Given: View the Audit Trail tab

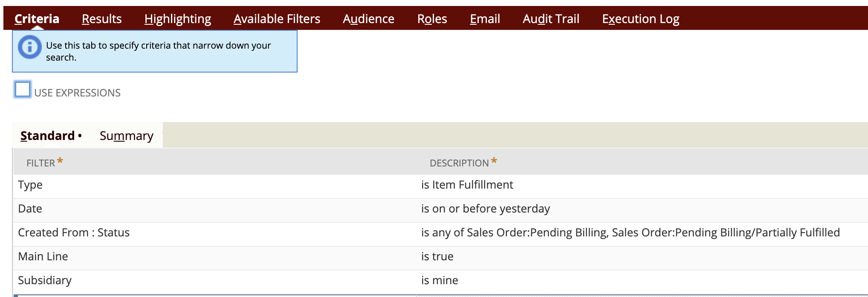Looking at the screenshot, I should point(551,19).
